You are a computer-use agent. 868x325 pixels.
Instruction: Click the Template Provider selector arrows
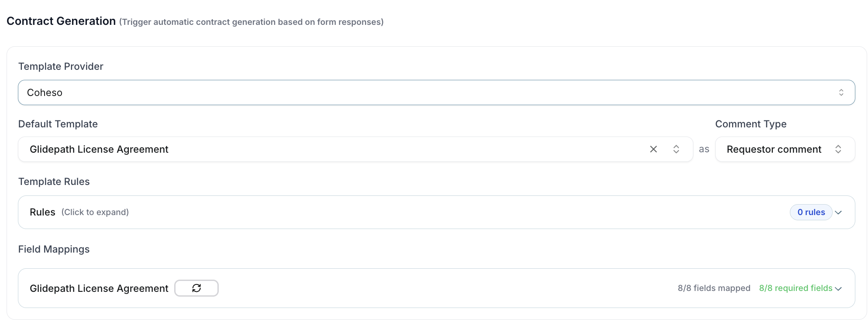(841, 92)
